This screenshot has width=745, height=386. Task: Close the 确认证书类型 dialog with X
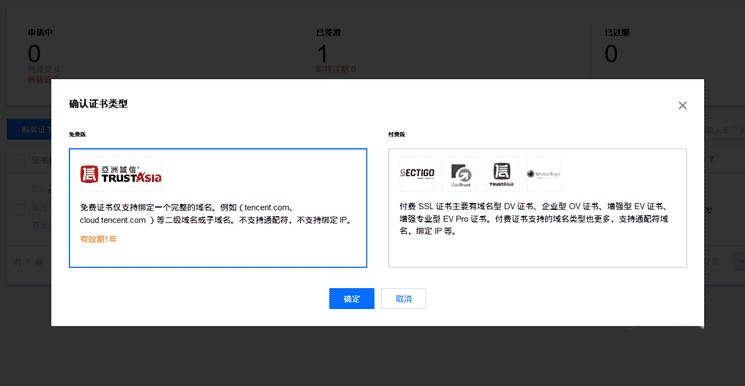(x=682, y=106)
